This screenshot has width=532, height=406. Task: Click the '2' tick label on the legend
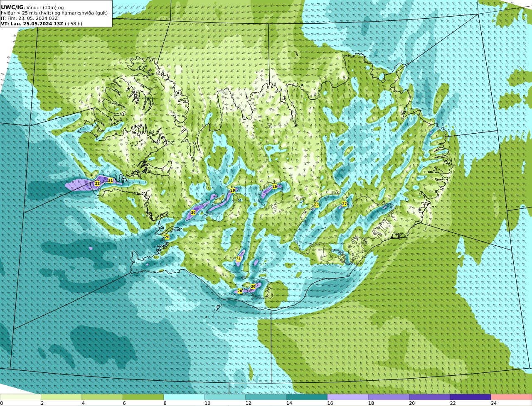pos(42,403)
